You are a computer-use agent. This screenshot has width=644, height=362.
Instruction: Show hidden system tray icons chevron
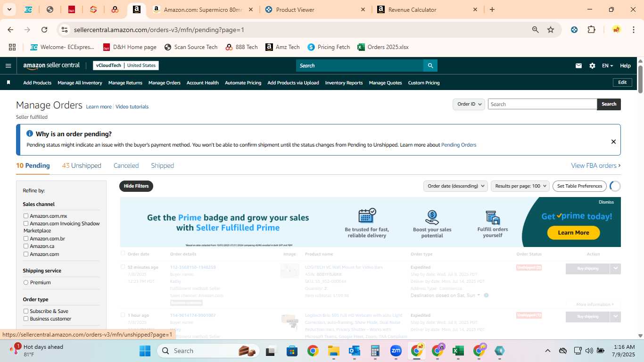tap(547, 351)
